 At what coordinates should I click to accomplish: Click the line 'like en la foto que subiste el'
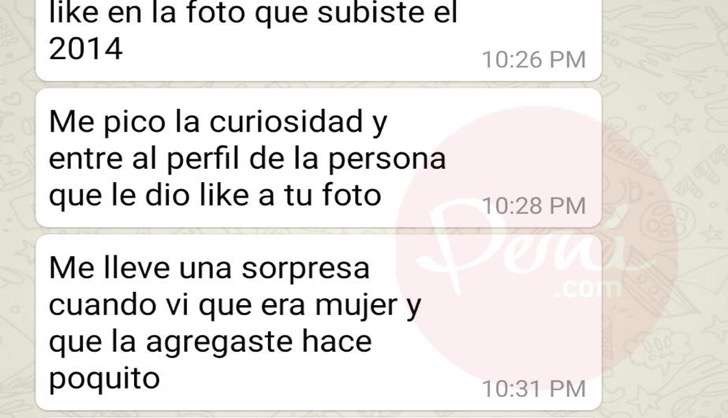click(253, 14)
